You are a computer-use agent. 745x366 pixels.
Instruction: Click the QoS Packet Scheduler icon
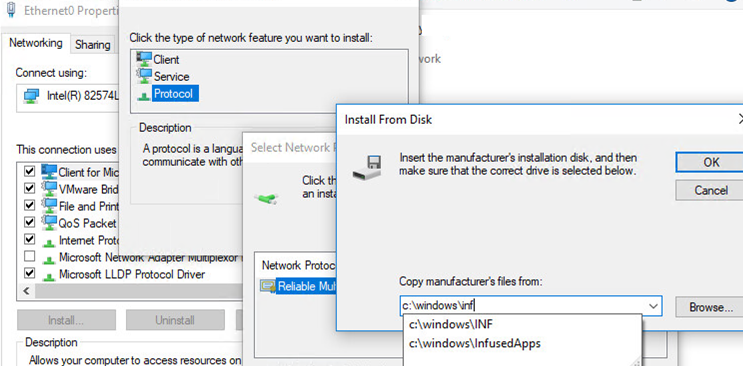tap(48, 222)
